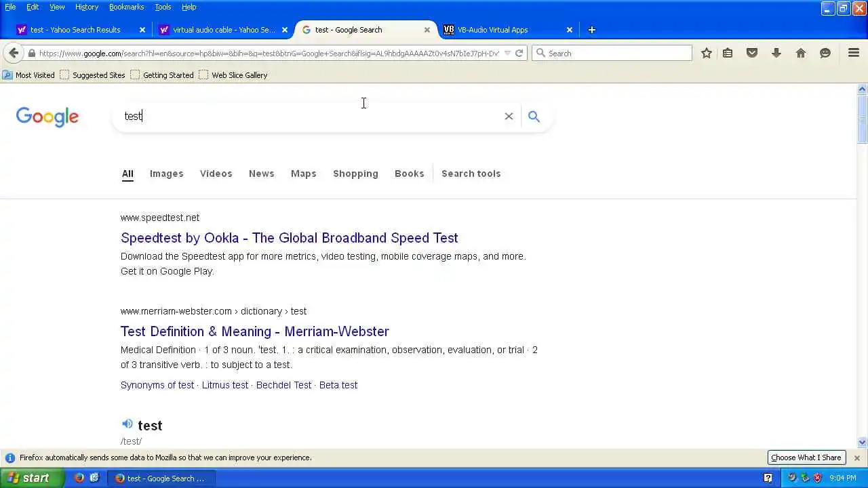Open Speedtest by Ookla result link

tap(289, 238)
